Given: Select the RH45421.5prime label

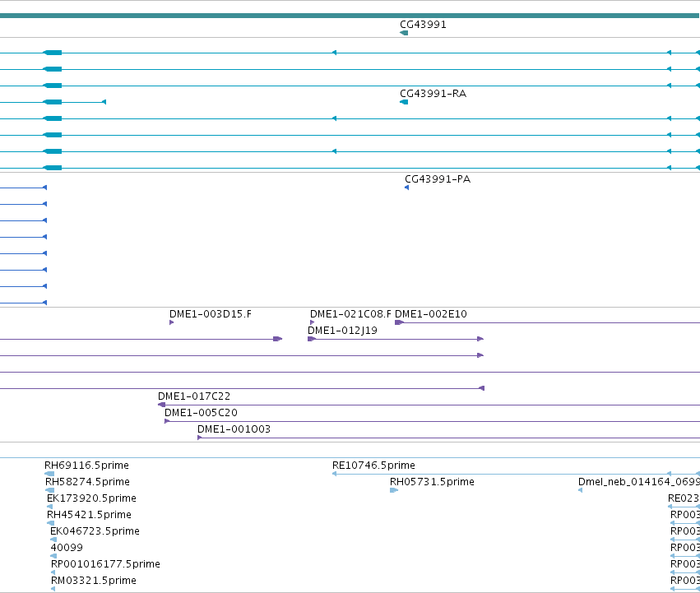Looking at the screenshot, I should pyautogui.click(x=90, y=515).
